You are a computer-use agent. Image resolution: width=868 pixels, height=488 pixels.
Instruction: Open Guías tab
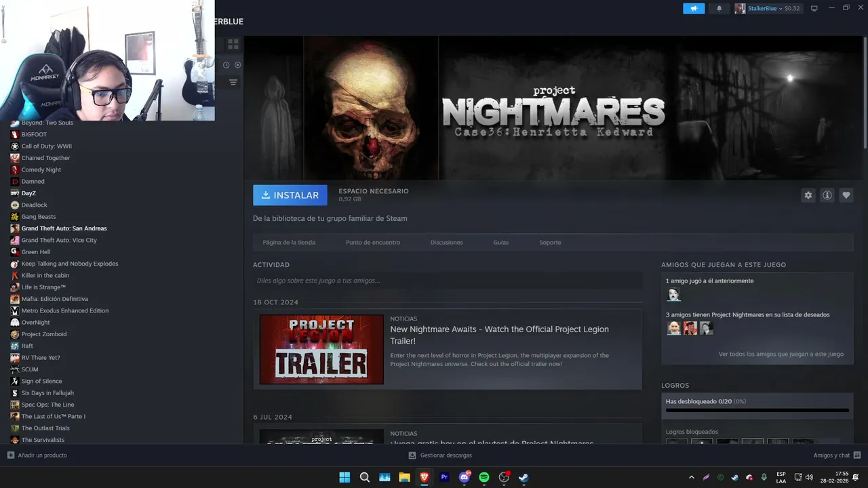(501, 242)
